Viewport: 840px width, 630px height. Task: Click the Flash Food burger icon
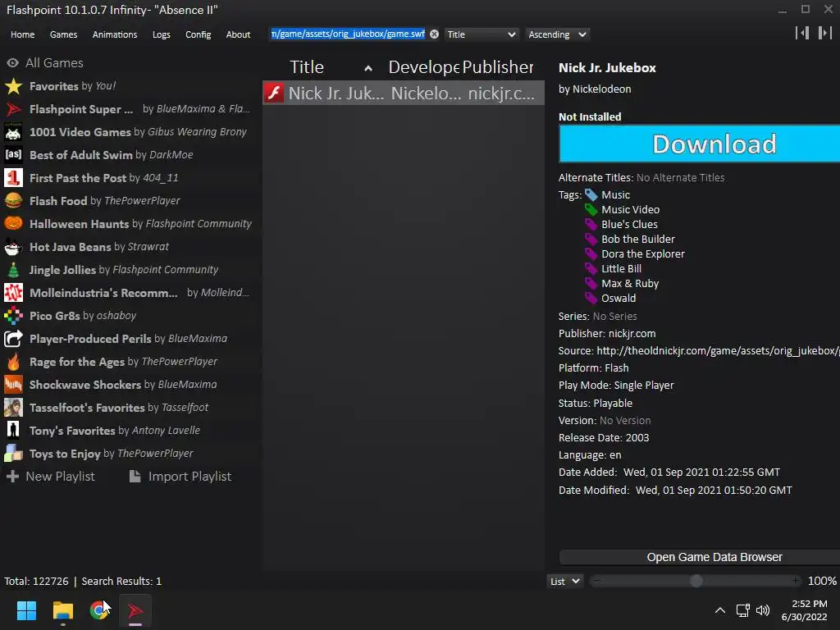[x=13, y=201]
